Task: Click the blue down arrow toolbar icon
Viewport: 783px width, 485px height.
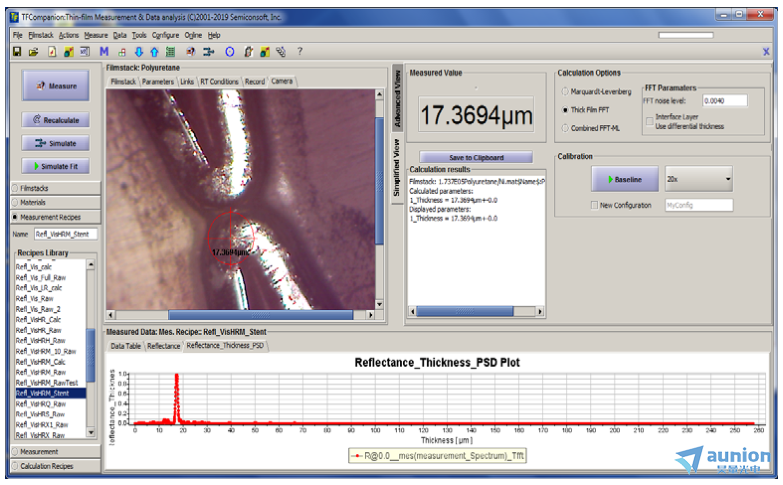Action: tap(139, 52)
